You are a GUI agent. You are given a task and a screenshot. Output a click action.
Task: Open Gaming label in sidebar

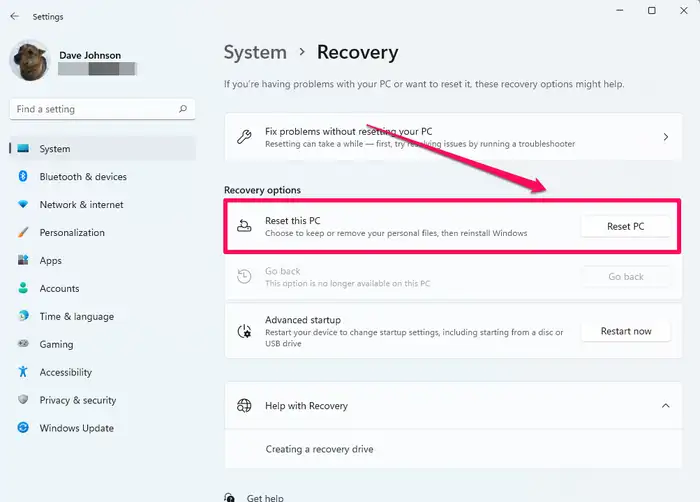coord(56,344)
